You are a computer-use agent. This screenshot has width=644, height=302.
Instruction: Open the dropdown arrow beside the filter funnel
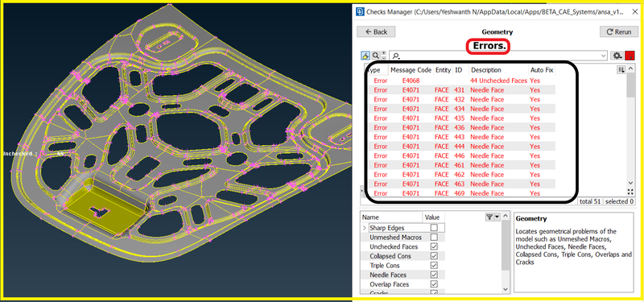click(x=497, y=217)
